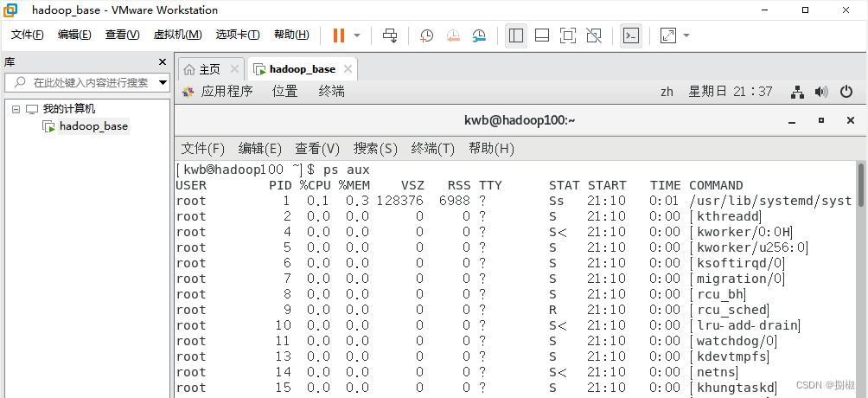Revert virtual machine to previous snapshot

click(453, 35)
